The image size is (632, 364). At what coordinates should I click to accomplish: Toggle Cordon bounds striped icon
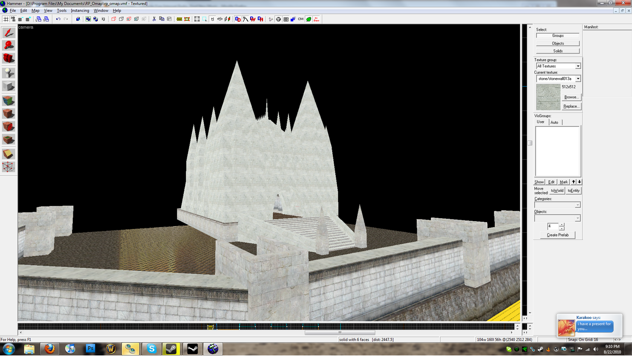pos(179,19)
